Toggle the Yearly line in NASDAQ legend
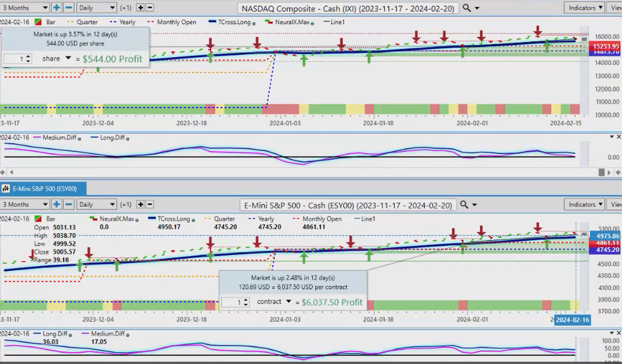 tap(123, 22)
